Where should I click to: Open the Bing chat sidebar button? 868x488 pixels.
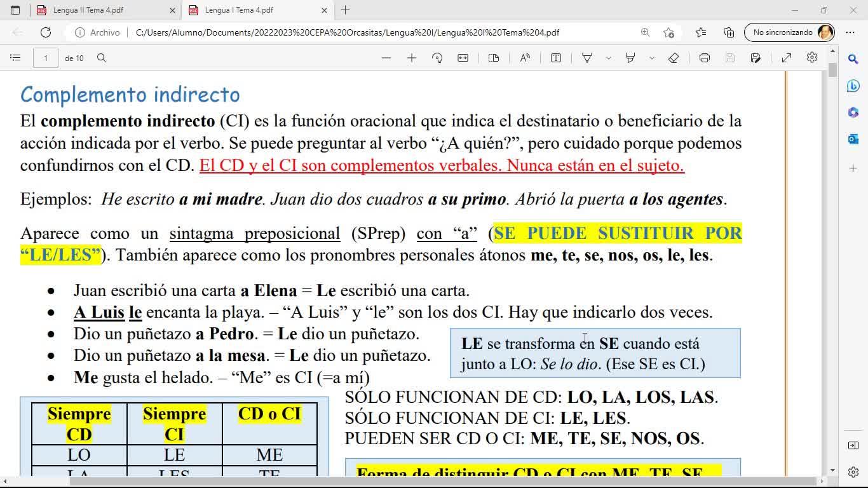pos(853,86)
